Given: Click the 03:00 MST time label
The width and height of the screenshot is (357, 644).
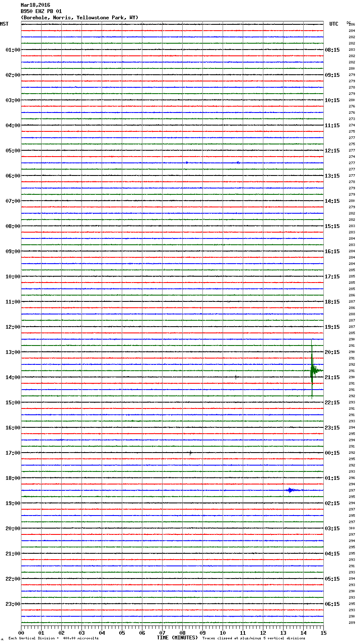Looking at the screenshot, I should pyautogui.click(x=13, y=100).
